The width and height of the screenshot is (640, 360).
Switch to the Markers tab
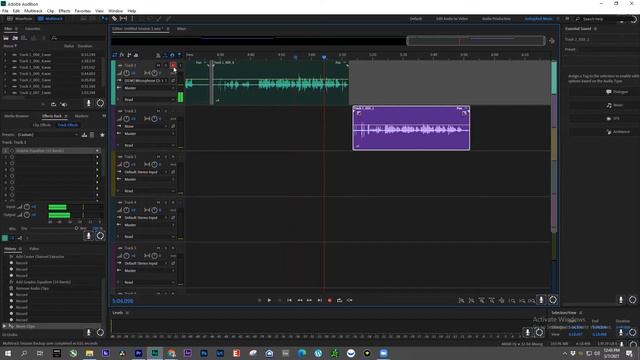81,116
